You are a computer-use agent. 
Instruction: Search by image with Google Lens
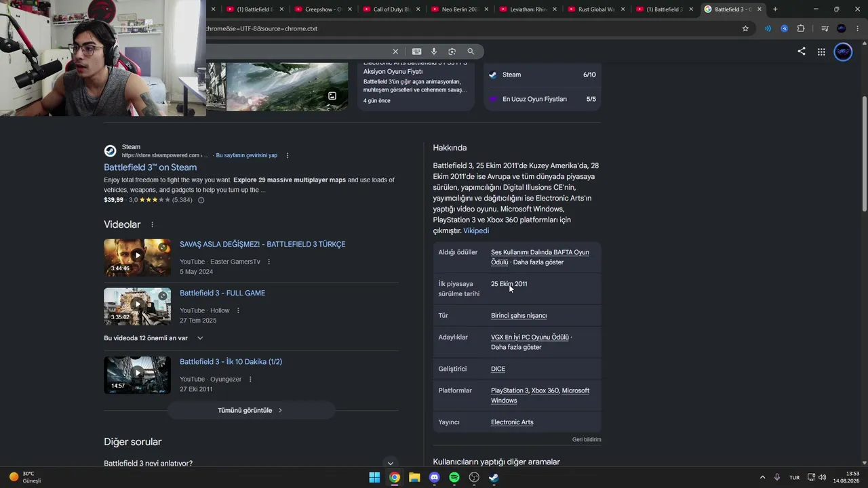[x=452, y=52]
